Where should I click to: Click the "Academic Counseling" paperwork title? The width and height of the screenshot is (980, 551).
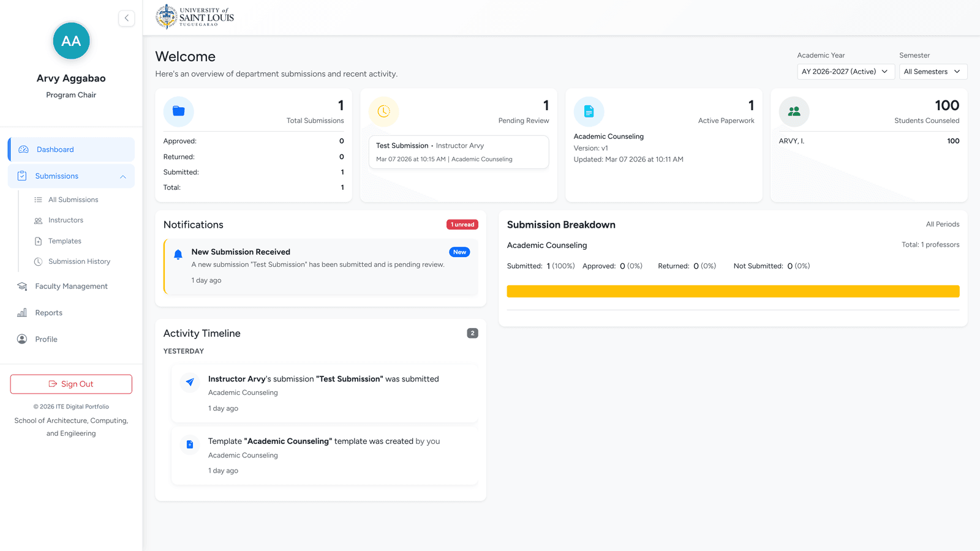609,137
